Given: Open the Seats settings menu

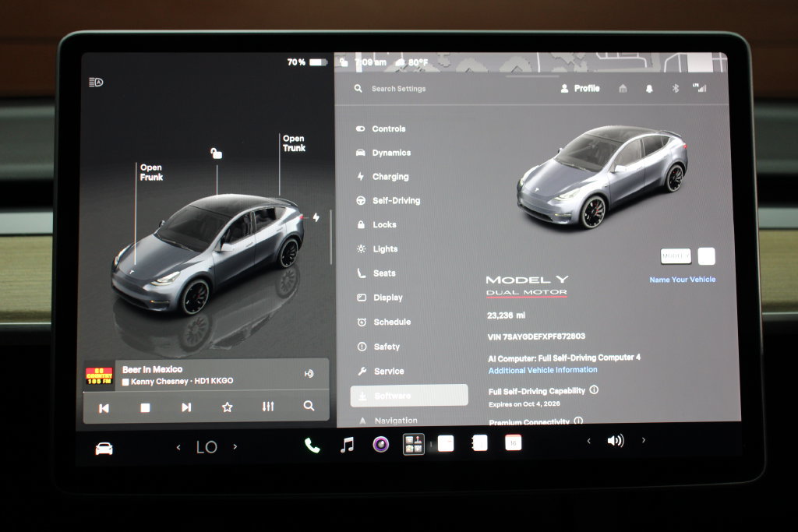Looking at the screenshot, I should 376,273.
